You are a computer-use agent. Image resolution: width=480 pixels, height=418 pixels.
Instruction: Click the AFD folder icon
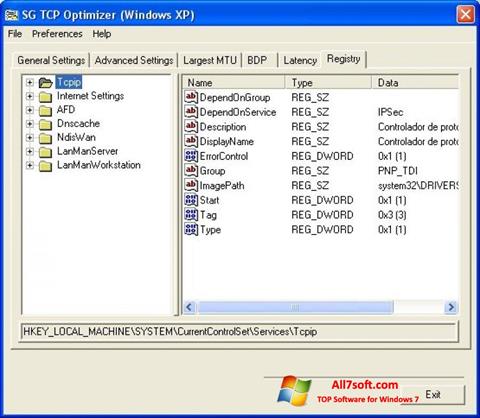[45, 110]
